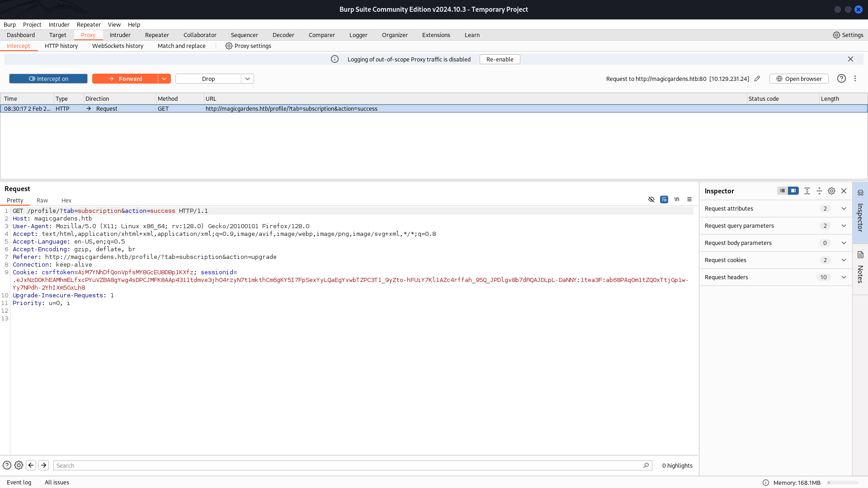Open Match and replace tab
The width and height of the screenshot is (868, 488).
(182, 46)
